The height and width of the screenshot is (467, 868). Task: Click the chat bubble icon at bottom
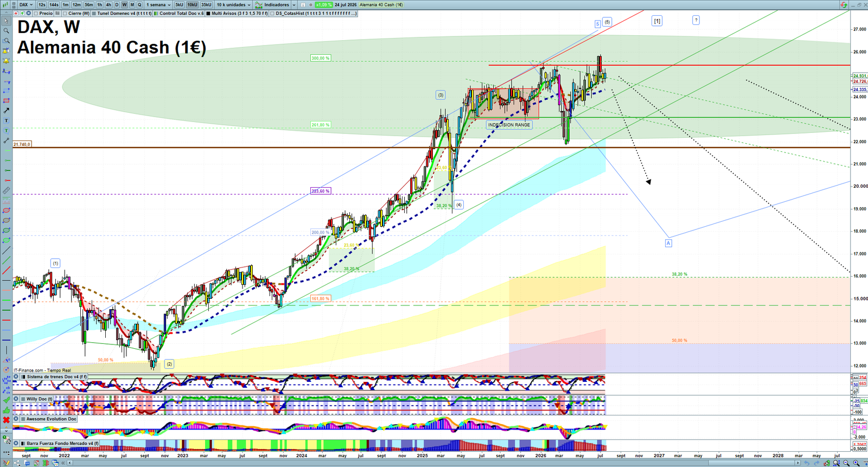tap(27, 463)
